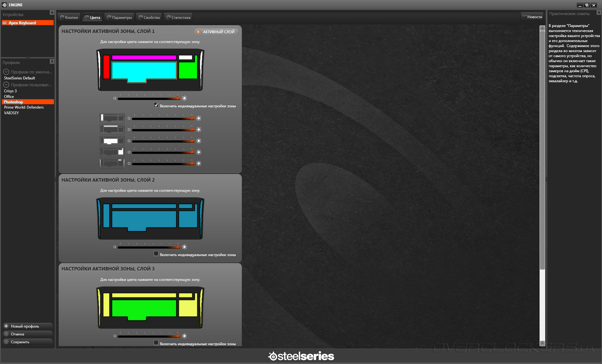The width and height of the screenshot is (602, 364).
Task: Click the yellow left zone in layer 3
Action: pyautogui.click(x=106, y=305)
